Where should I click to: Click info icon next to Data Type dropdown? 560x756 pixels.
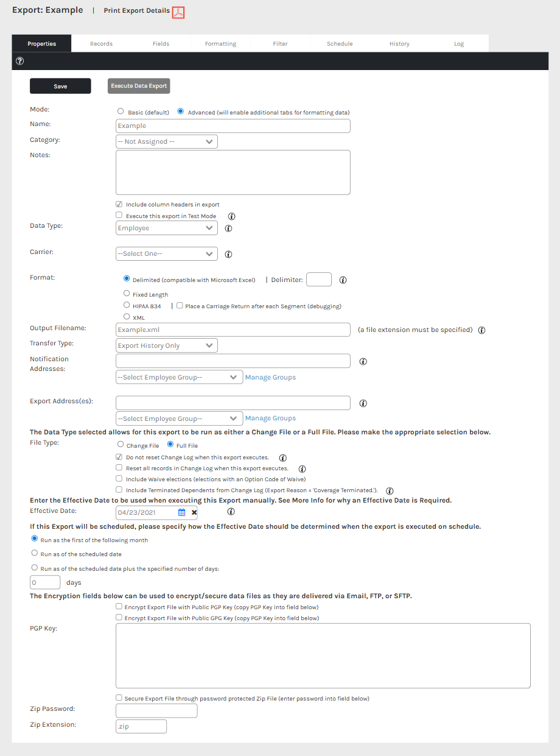229,228
